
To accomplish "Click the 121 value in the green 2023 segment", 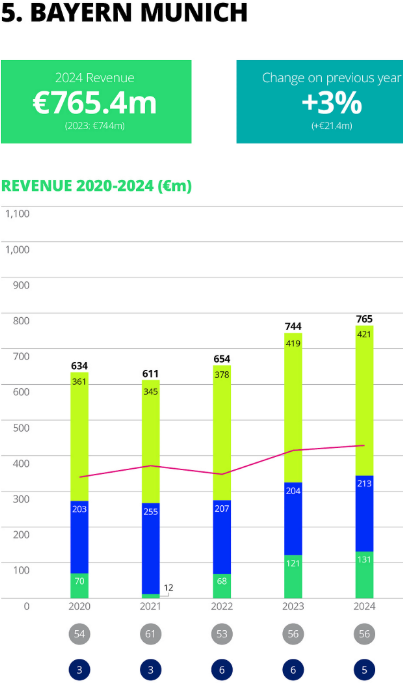I will [x=293, y=563].
